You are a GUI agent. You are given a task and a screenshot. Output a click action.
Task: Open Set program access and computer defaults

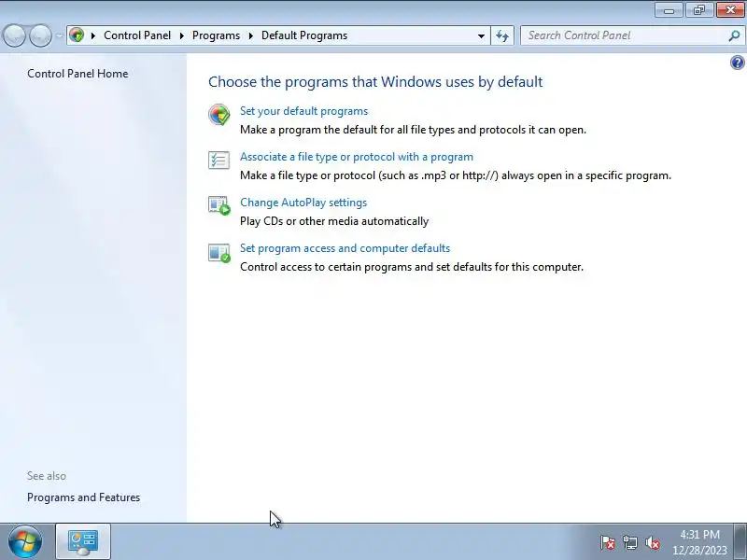pyautogui.click(x=345, y=248)
